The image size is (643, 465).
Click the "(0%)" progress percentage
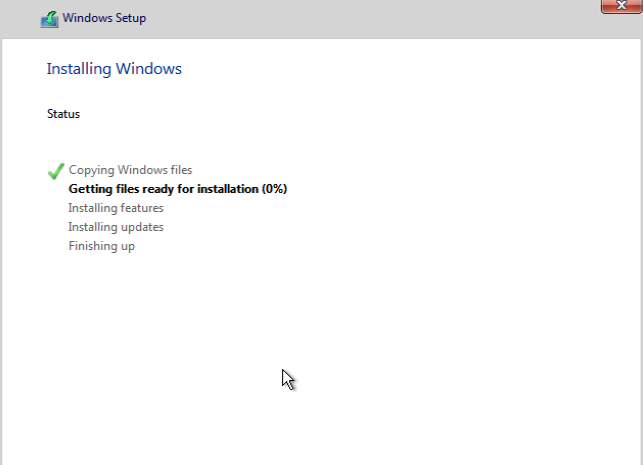[x=274, y=189]
